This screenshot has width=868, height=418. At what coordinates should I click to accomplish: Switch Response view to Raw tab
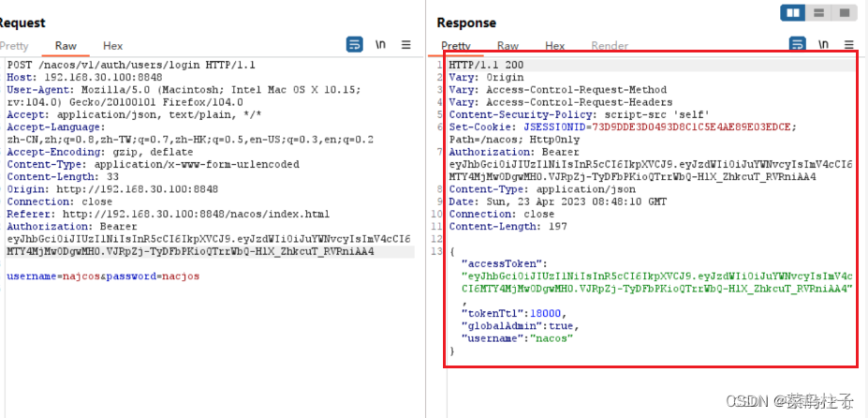508,46
